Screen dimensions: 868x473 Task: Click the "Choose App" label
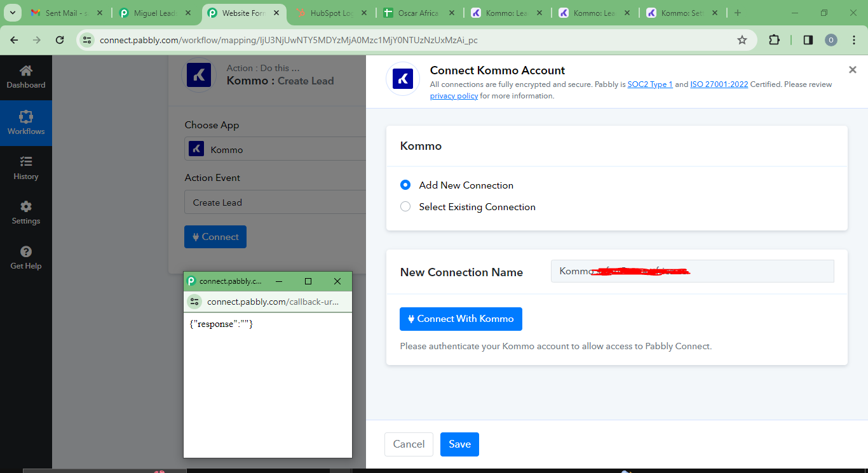click(212, 125)
